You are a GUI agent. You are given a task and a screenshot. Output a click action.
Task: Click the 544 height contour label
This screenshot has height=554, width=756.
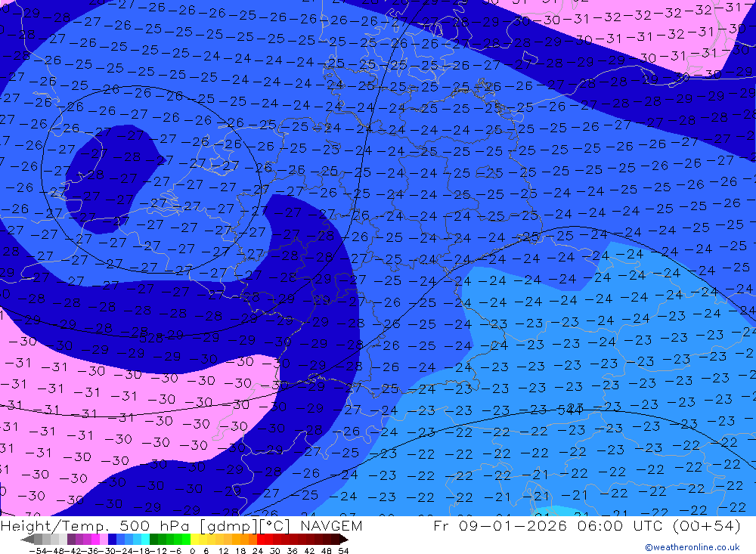pyautogui.click(x=570, y=410)
